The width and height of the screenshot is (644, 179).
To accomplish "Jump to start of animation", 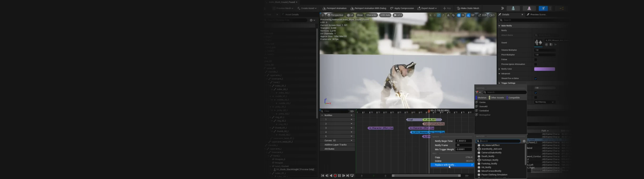I will point(323,176).
